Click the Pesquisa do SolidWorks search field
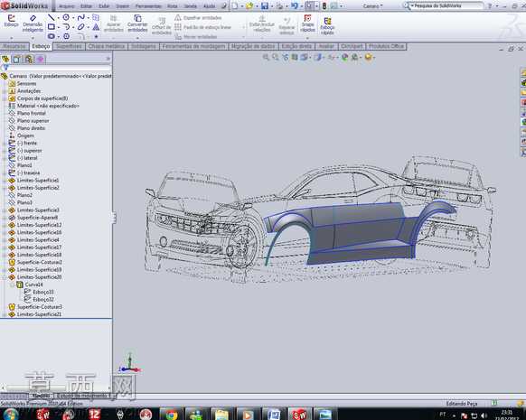This screenshot has height=420, width=526. (446, 5)
